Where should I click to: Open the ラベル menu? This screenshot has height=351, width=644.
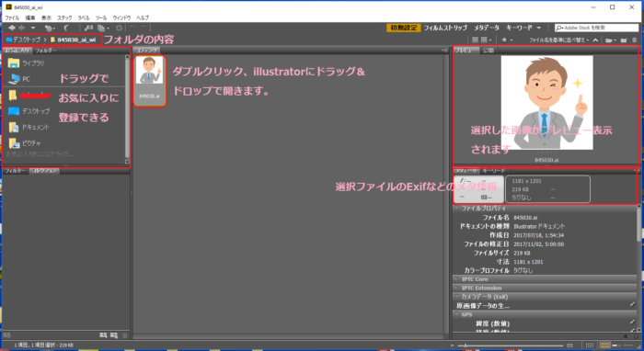[84, 17]
